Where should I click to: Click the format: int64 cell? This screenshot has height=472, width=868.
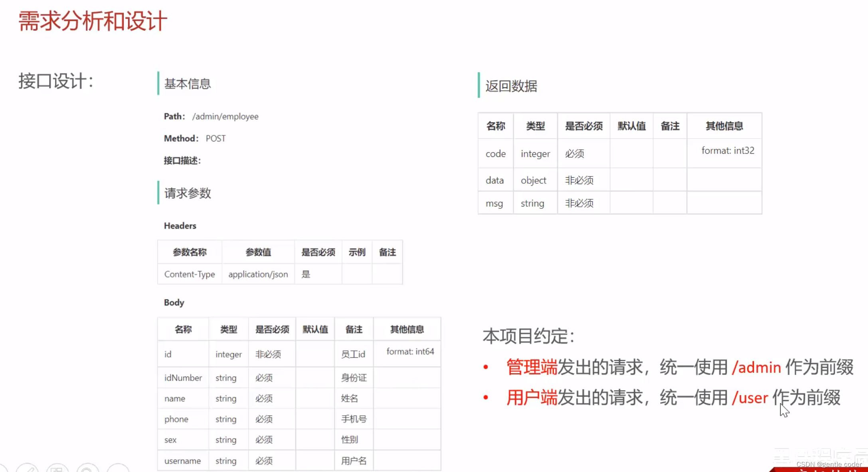coord(410,351)
